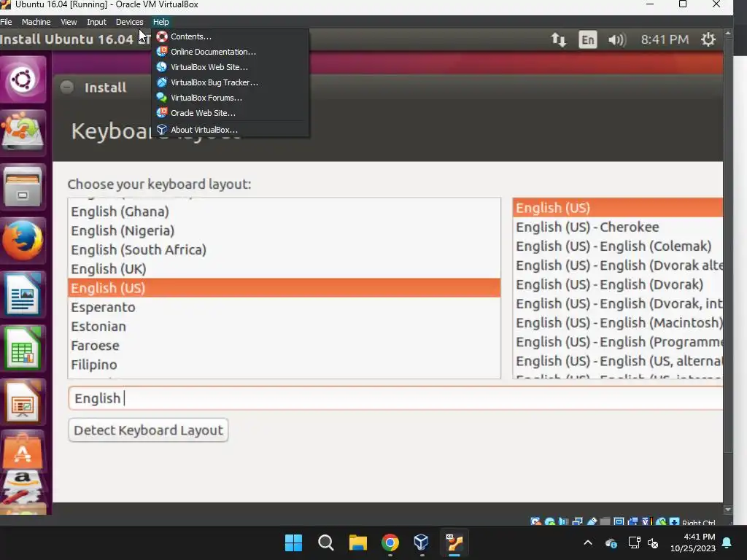
Task: Select English (US) - English (Dvorak) variant
Action: point(618,284)
